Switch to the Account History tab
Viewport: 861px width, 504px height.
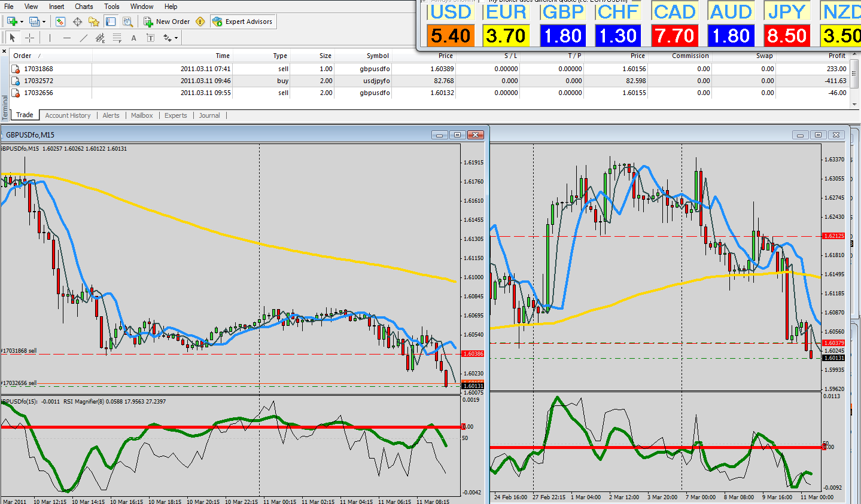(x=68, y=115)
